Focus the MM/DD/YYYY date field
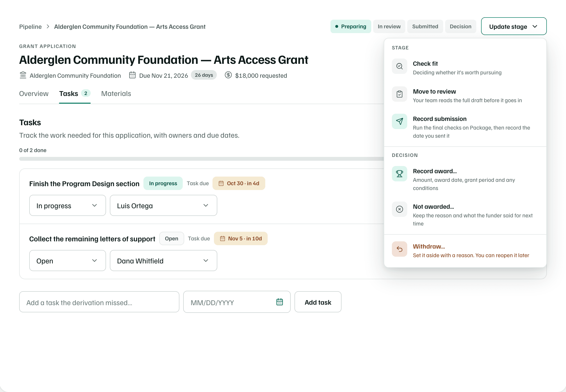The width and height of the screenshot is (566, 392). [x=237, y=302]
